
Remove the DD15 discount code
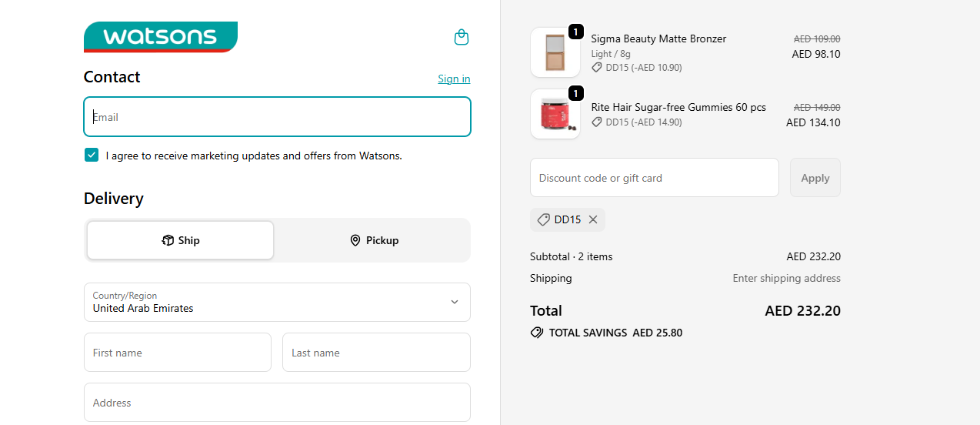[593, 219]
